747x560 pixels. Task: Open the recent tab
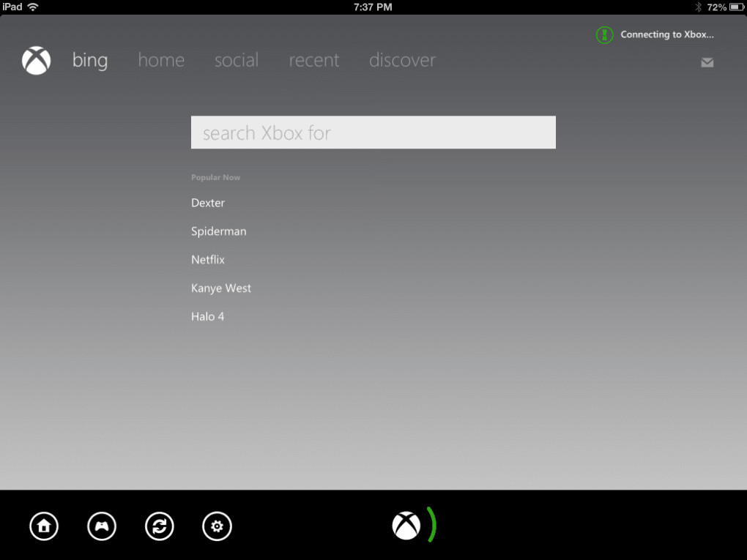pos(314,61)
